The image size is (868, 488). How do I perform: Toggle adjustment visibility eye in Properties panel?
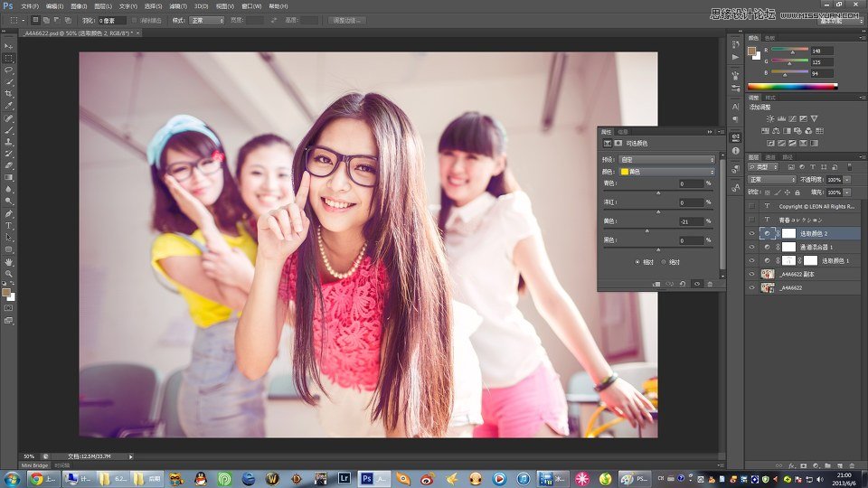point(697,284)
